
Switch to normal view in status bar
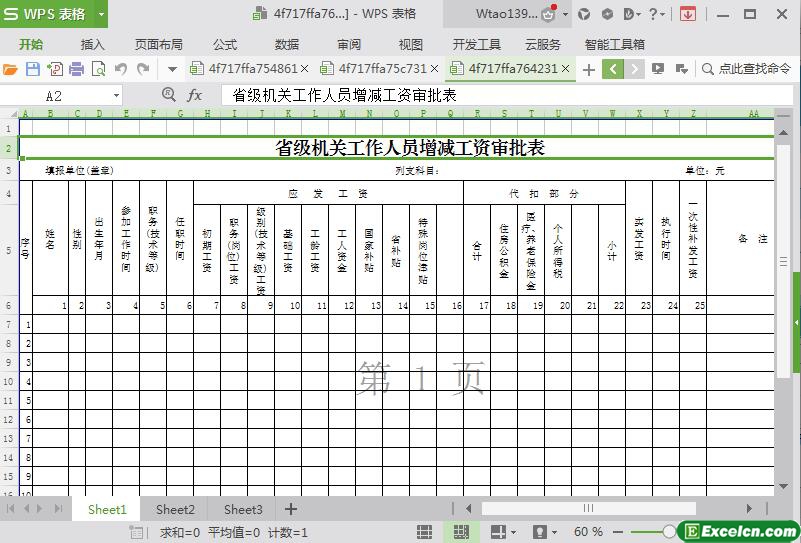[x=424, y=532]
